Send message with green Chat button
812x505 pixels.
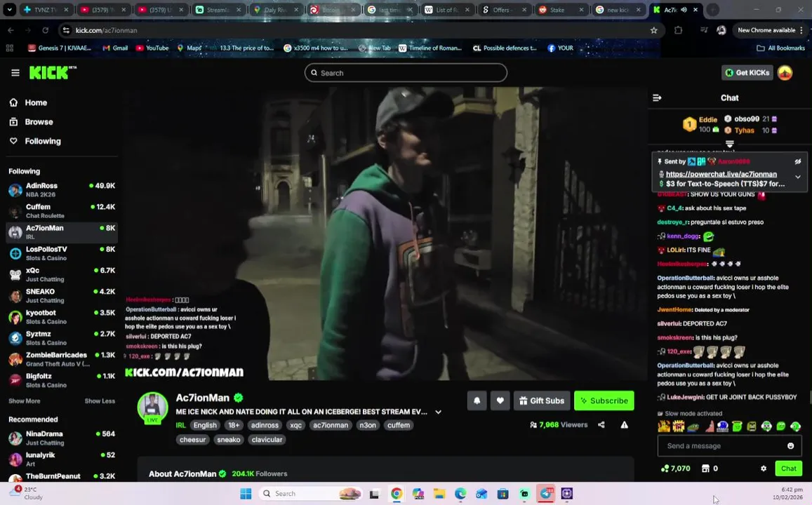tap(789, 469)
